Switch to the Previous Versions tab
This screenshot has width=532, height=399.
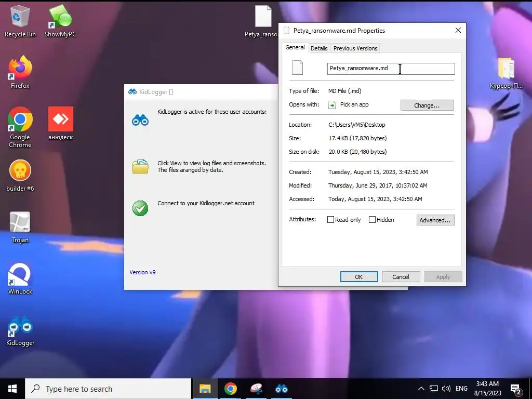[355, 48]
